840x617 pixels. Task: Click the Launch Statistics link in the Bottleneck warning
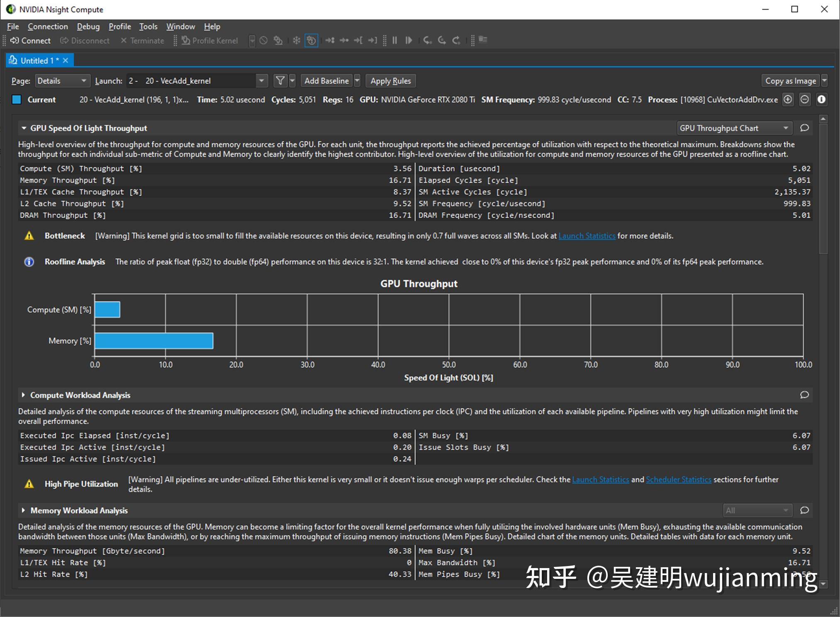pos(587,236)
